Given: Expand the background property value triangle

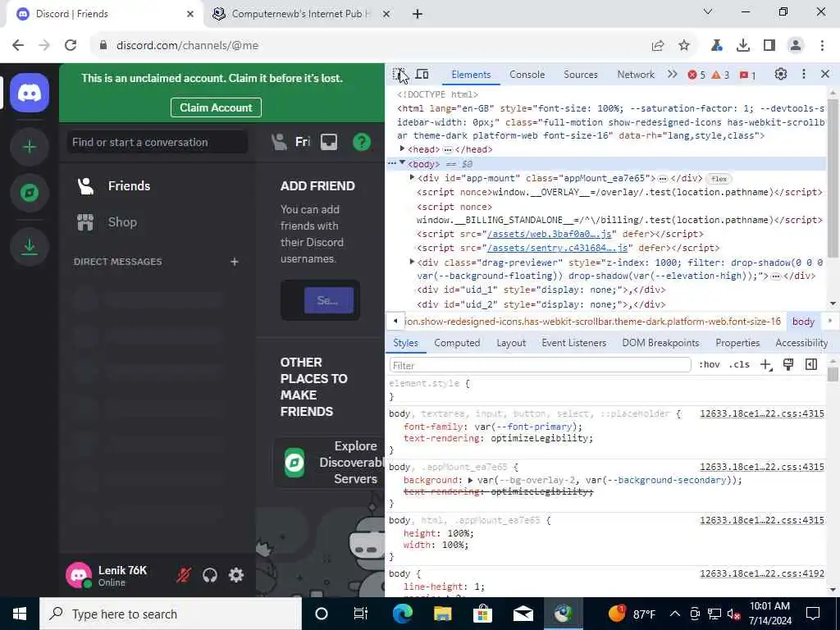Looking at the screenshot, I should click(470, 480).
